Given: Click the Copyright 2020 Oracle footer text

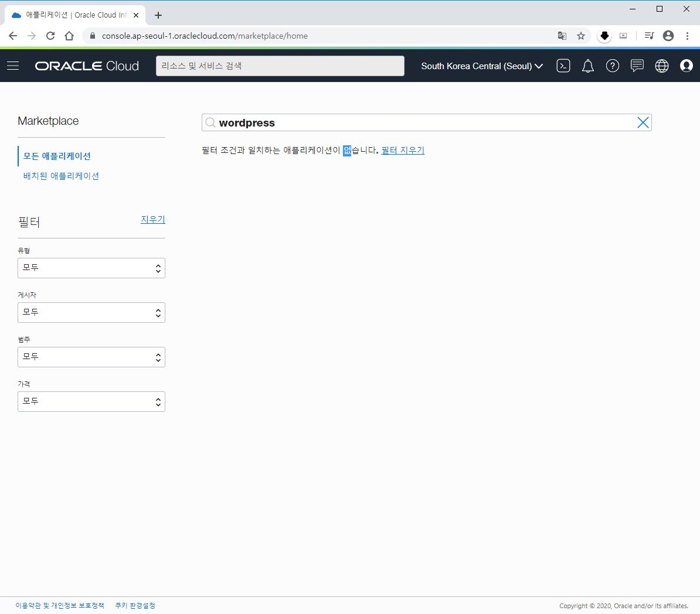Looking at the screenshot, I should click(624, 606).
